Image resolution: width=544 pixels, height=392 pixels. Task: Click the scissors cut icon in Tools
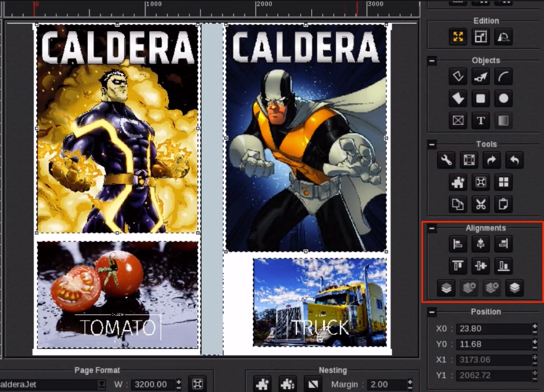click(x=480, y=204)
